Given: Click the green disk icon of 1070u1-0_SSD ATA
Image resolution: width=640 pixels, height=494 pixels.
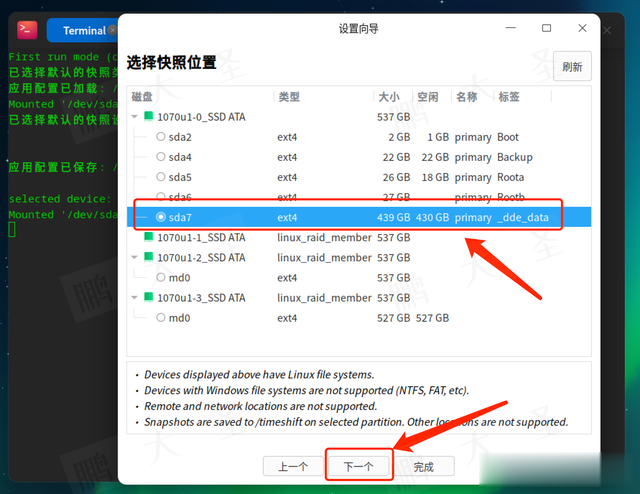Looking at the screenshot, I should 149,116.
